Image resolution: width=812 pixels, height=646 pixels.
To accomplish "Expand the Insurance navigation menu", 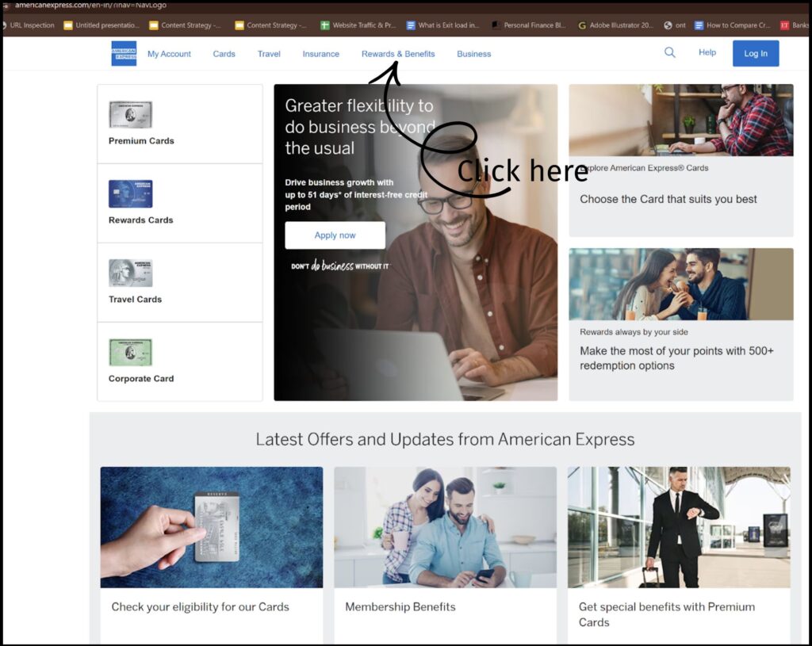I will point(320,54).
